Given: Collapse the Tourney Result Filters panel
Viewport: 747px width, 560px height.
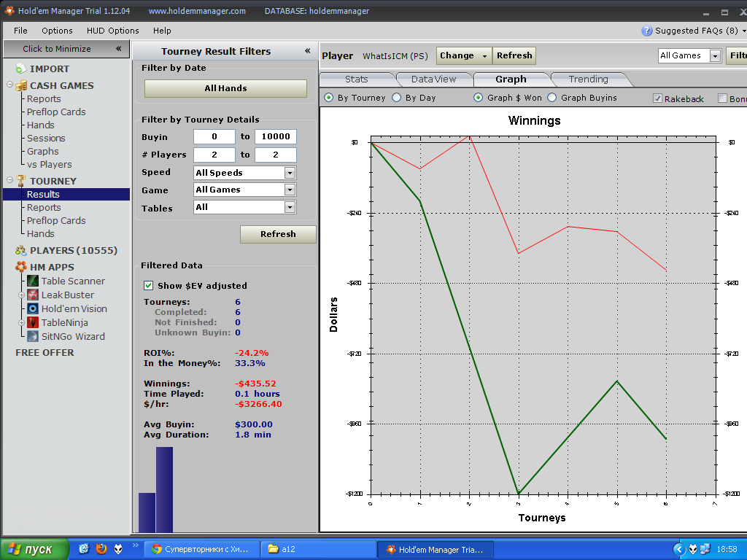Looking at the screenshot, I should [308, 50].
